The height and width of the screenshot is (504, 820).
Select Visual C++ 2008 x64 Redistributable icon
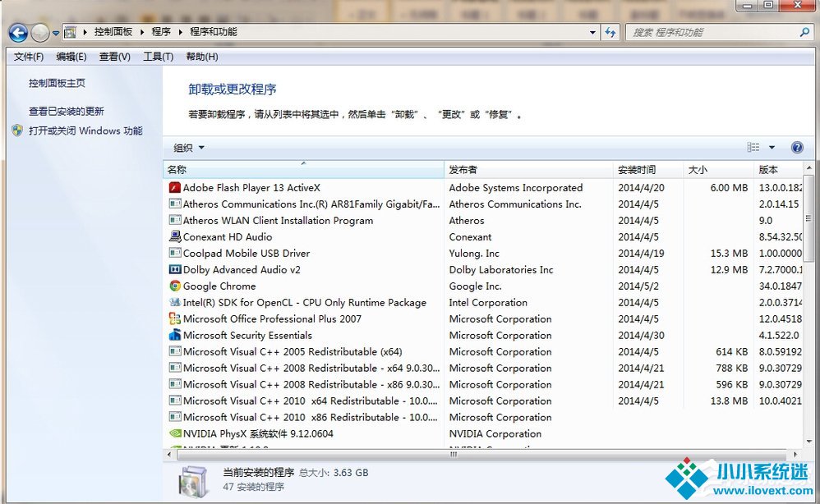click(175, 368)
